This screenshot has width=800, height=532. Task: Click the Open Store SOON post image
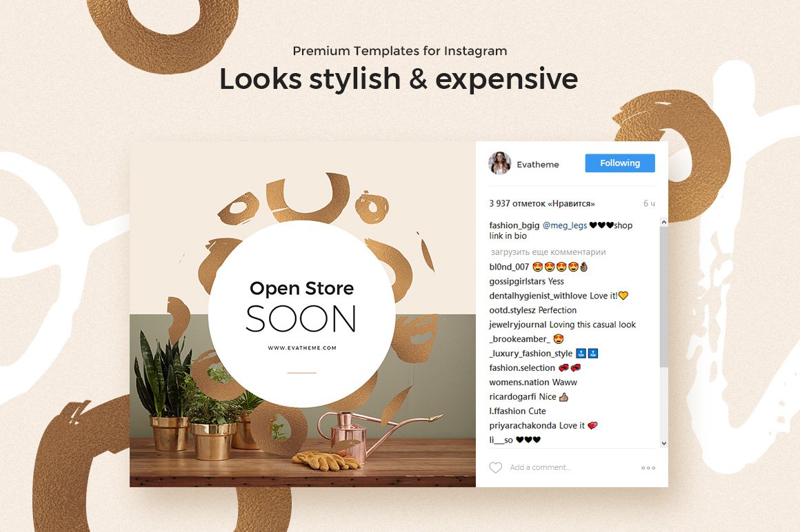coord(303,314)
